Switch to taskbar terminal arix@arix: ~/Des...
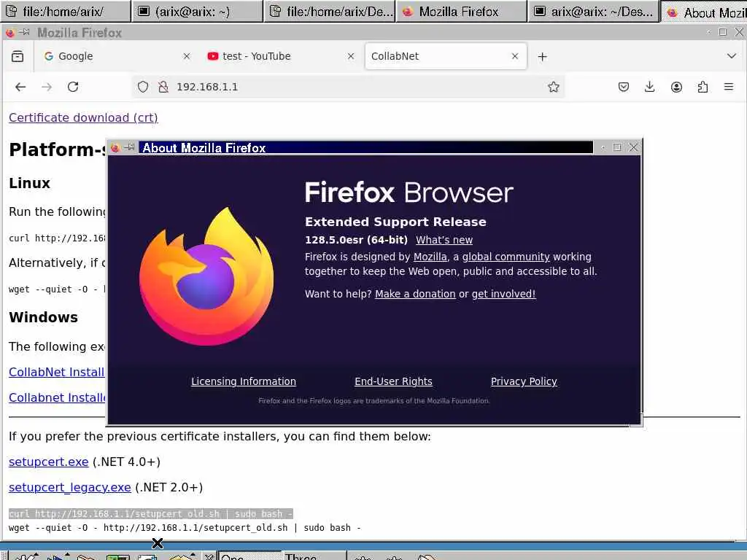The image size is (747, 560). 594,12
